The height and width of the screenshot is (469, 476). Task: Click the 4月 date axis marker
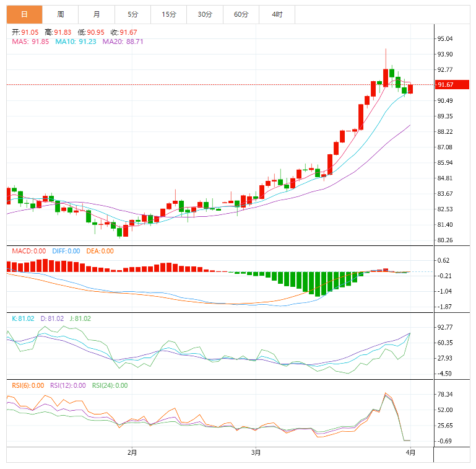[x=410, y=453]
